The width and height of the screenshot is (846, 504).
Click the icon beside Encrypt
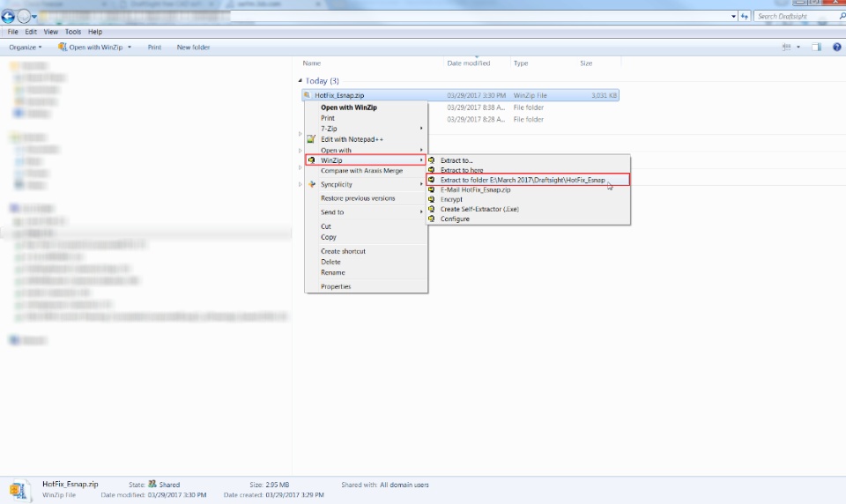(x=432, y=199)
